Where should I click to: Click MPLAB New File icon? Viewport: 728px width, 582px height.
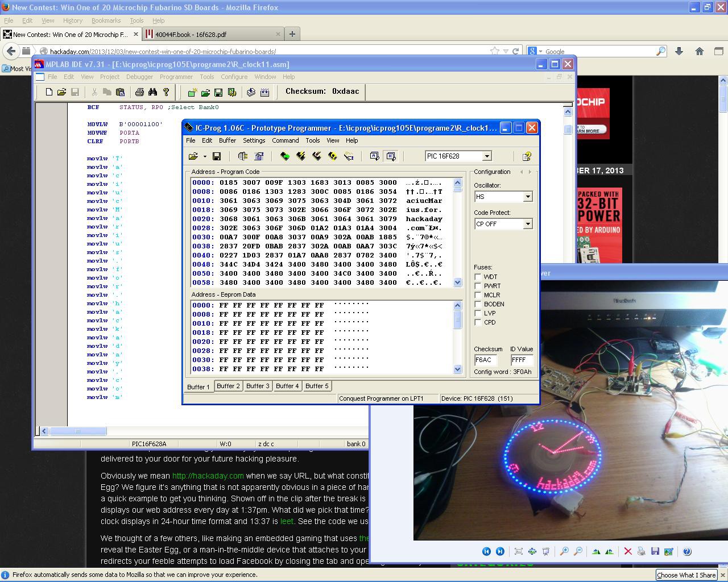[49, 92]
